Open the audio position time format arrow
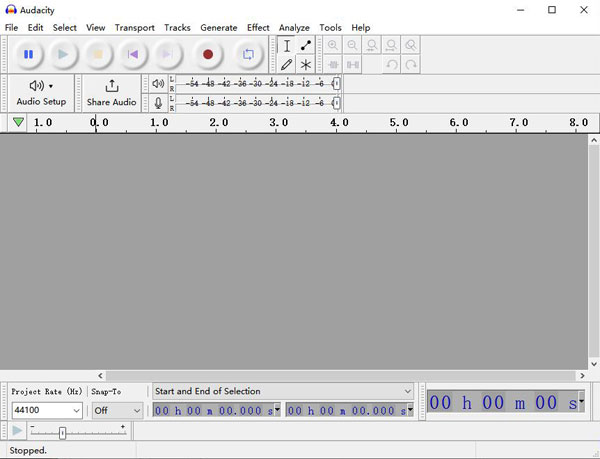The width and height of the screenshot is (600, 459). coord(582,401)
